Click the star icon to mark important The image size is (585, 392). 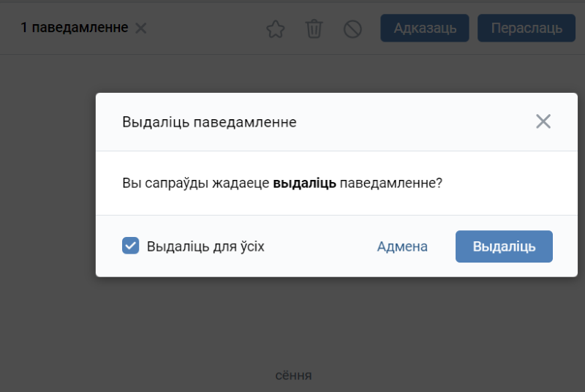coord(275,29)
